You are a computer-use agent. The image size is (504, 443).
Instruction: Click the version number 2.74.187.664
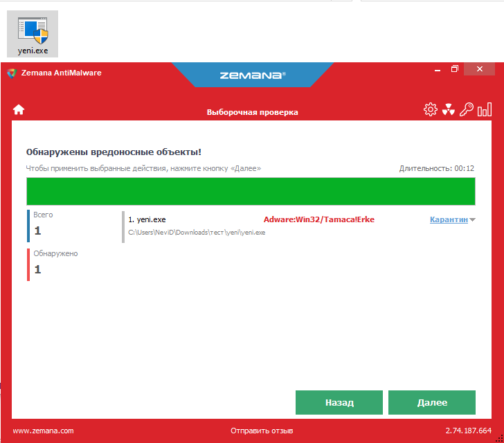(468, 431)
